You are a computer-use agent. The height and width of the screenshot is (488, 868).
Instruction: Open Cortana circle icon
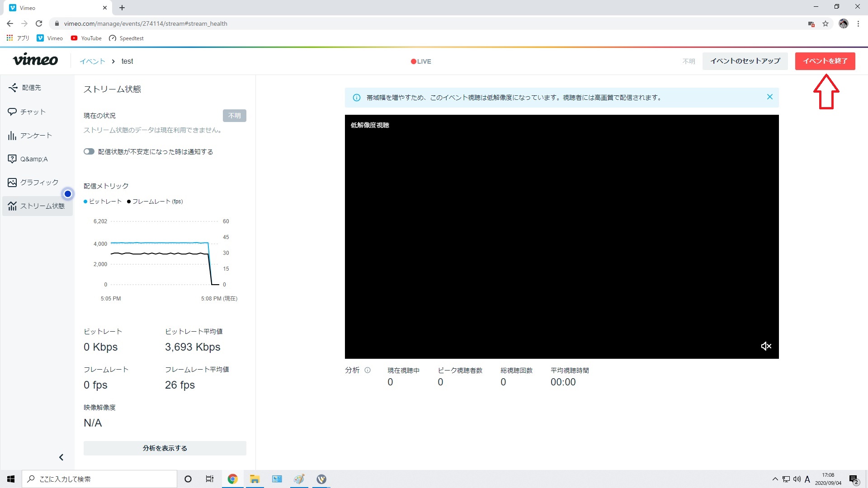pyautogui.click(x=188, y=479)
